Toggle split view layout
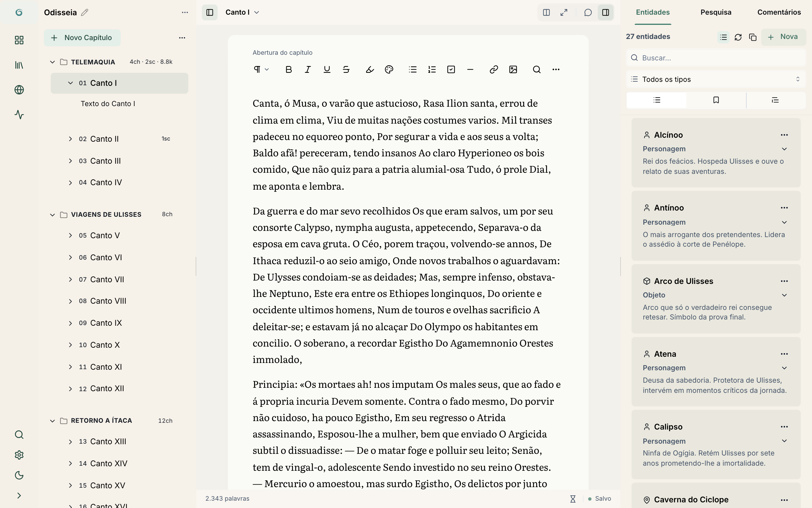 pos(546,12)
